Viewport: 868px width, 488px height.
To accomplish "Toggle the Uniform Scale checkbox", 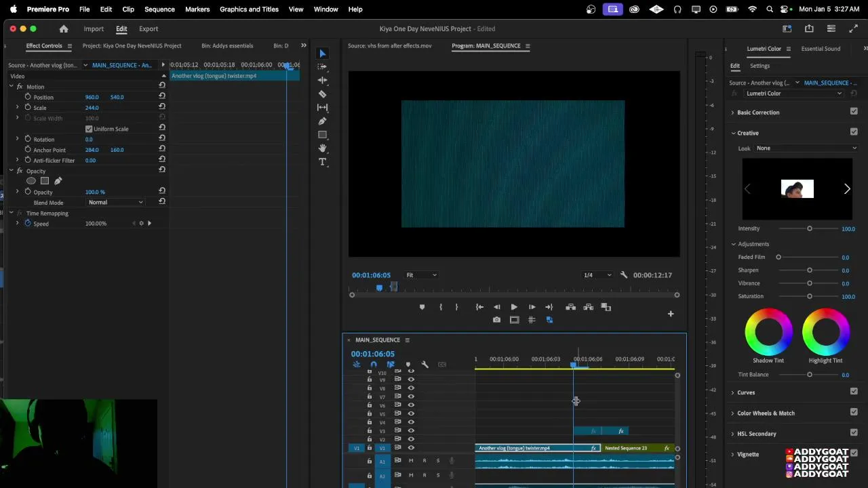I will tap(89, 129).
